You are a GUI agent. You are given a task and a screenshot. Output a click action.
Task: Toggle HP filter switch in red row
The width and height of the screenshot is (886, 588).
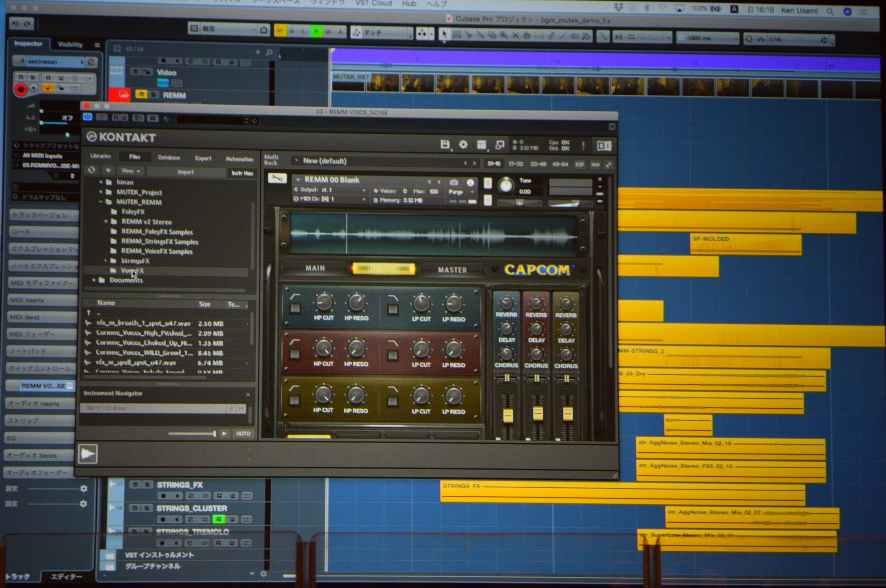[x=295, y=354]
